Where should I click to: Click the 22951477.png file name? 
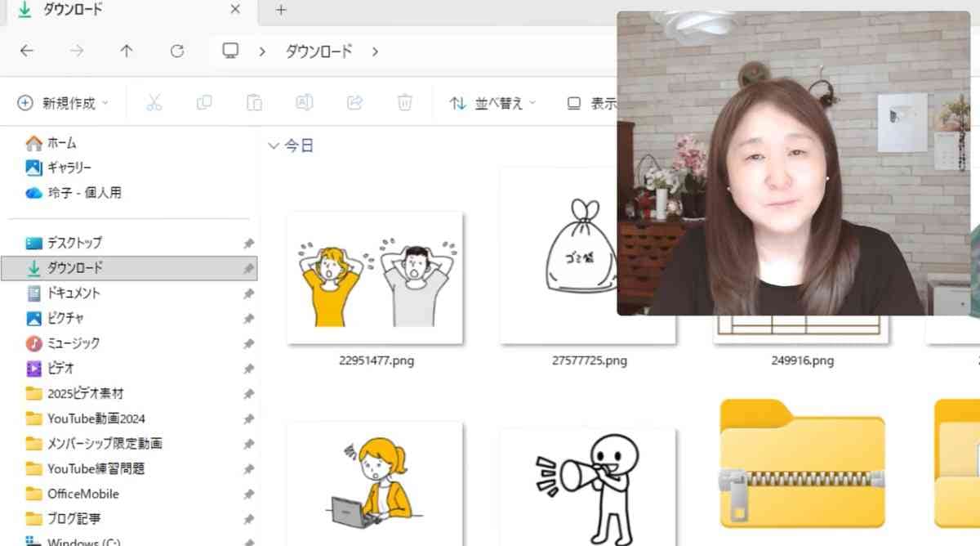tap(376, 360)
